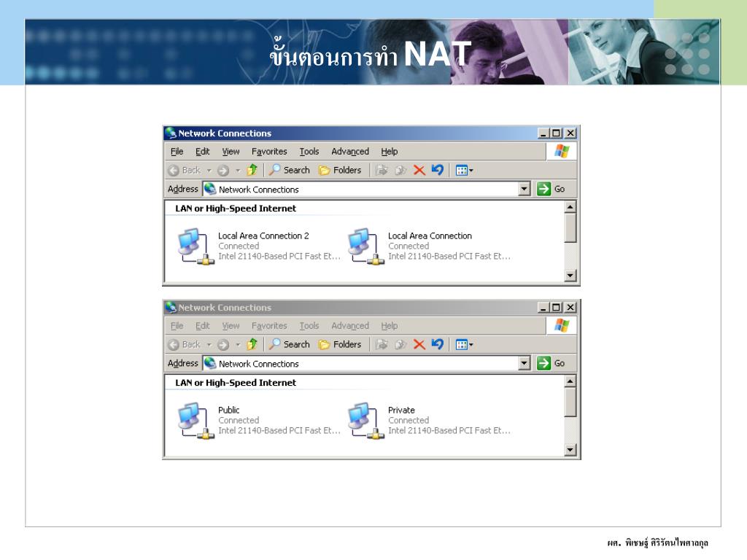Open the Views dropdown in the lower window toolbar
The image size is (747, 560).
click(464, 344)
